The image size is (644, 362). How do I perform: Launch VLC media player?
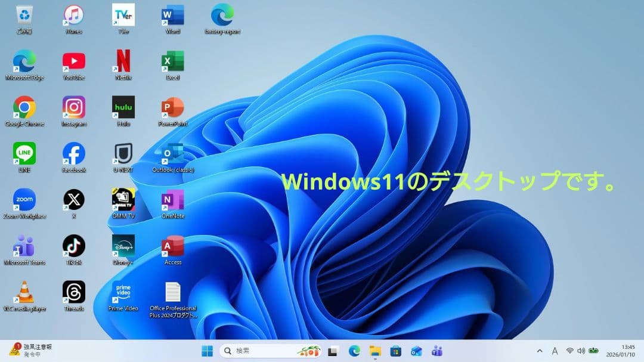[24, 292]
